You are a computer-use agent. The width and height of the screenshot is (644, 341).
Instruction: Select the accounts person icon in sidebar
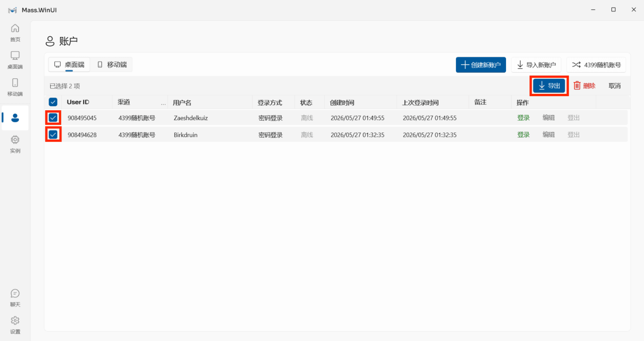[x=15, y=118]
